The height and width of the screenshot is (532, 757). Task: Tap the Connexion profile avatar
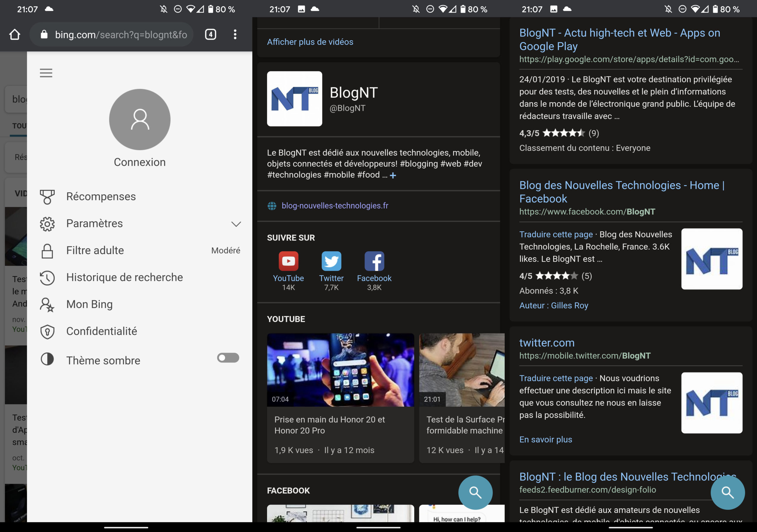coord(140,119)
